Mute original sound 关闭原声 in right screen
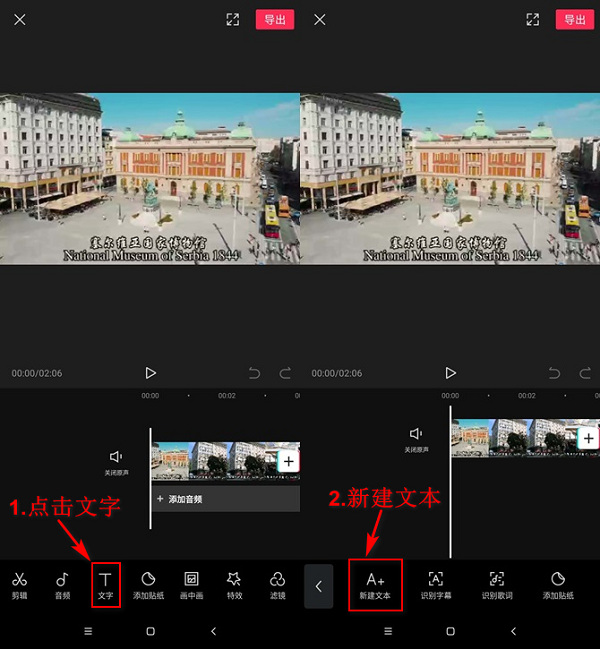Viewport: 600px width, 649px height. click(x=416, y=440)
